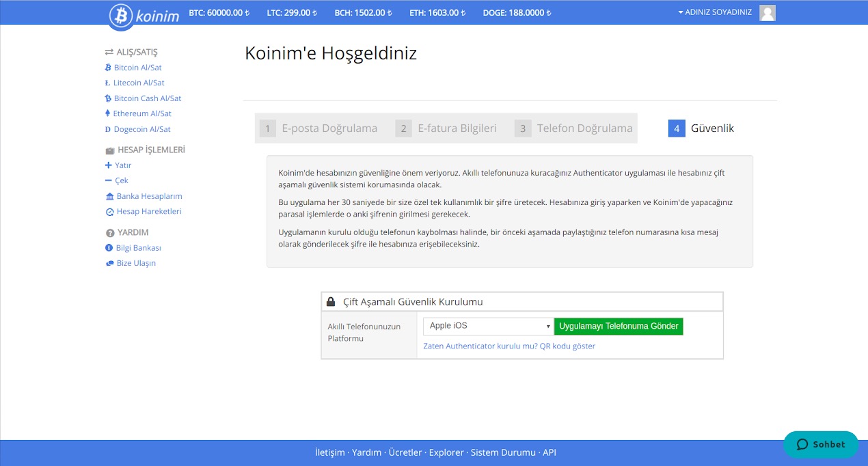The image size is (868, 466).
Task: Go to step 1 E-posta Doğrulama
Action: pyautogui.click(x=319, y=128)
